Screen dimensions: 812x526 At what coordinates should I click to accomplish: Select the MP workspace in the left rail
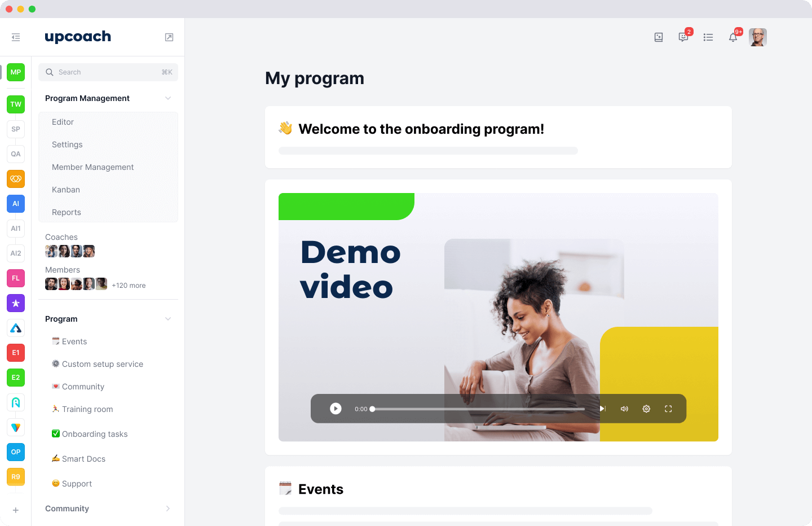point(16,72)
